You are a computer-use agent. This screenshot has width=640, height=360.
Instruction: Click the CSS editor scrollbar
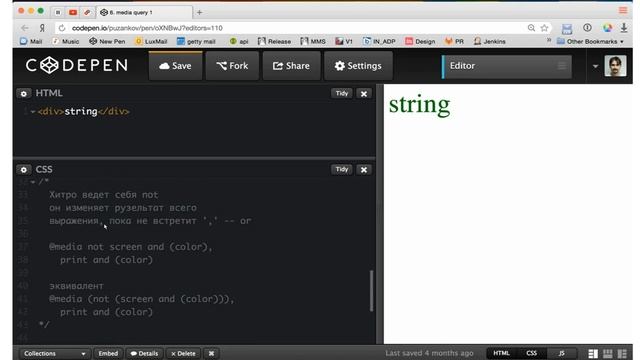point(371,291)
